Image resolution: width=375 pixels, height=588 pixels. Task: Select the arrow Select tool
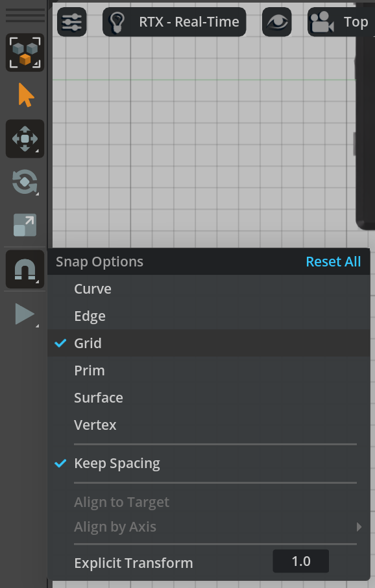[25, 95]
